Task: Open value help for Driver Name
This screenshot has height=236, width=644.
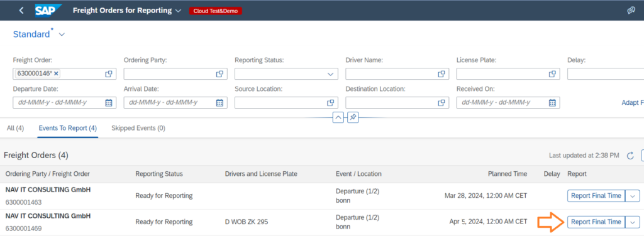Action: tap(441, 74)
